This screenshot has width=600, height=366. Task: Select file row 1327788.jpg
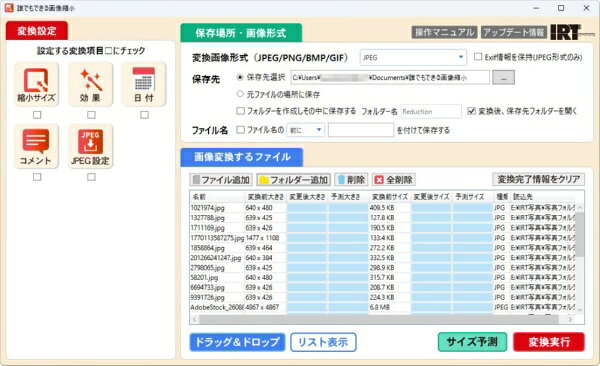click(x=383, y=218)
